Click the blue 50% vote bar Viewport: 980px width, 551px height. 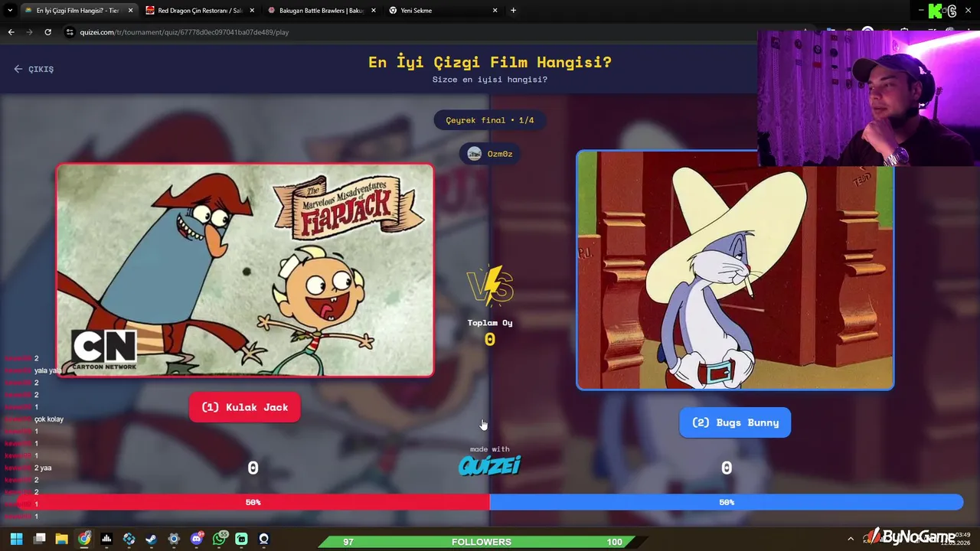coord(727,502)
